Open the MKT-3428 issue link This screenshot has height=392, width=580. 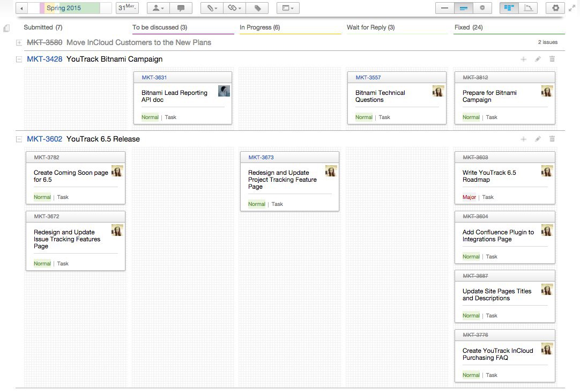(44, 59)
